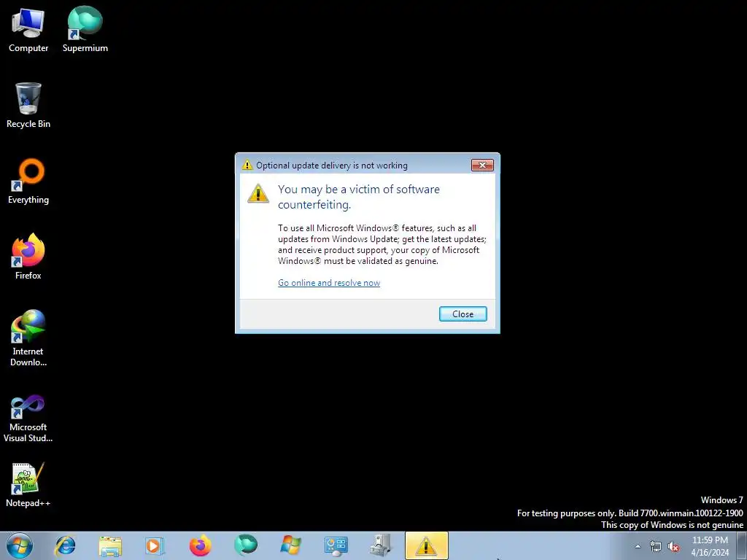Select the Everything search shortcut
The width and height of the screenshot is (747, 560).
[x=28, y=182]
